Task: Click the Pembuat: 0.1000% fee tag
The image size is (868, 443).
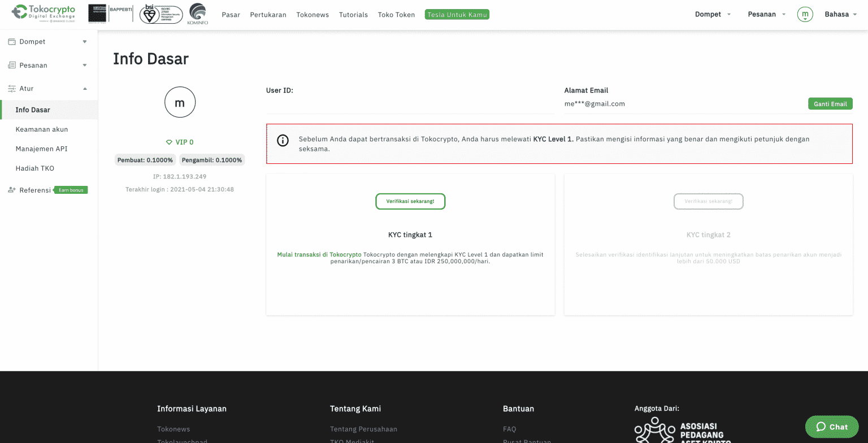Action: [x=145, y=160]
